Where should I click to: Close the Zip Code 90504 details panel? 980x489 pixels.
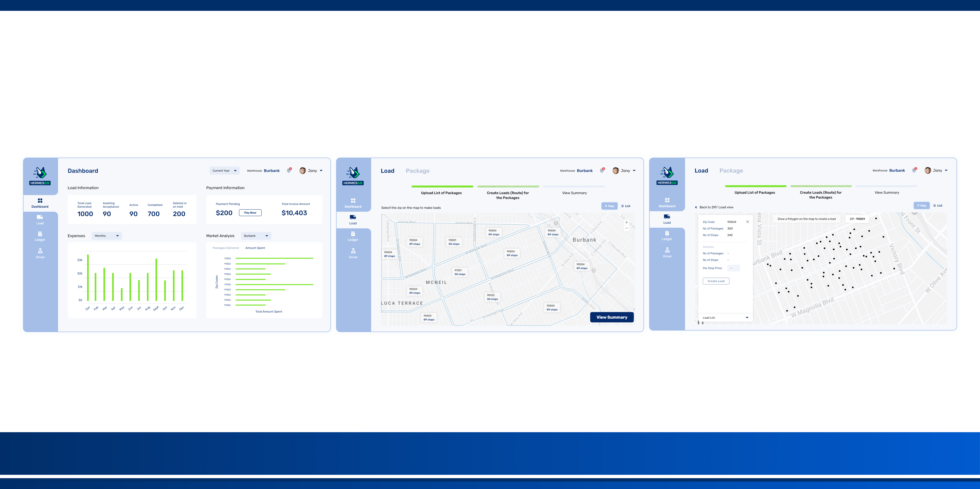tap(747, 222)
